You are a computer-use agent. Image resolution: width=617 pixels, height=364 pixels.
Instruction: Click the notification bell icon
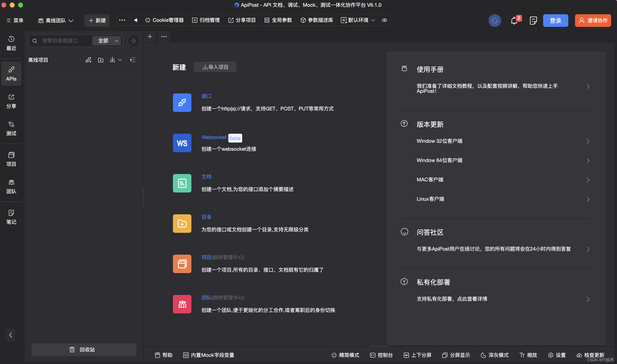point(514,21)
